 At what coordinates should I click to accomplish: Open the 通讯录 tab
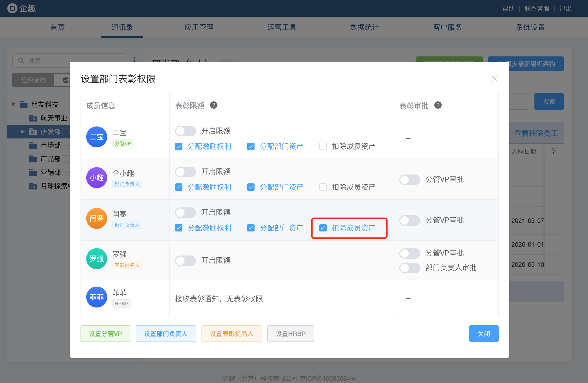tap(122, 27)
